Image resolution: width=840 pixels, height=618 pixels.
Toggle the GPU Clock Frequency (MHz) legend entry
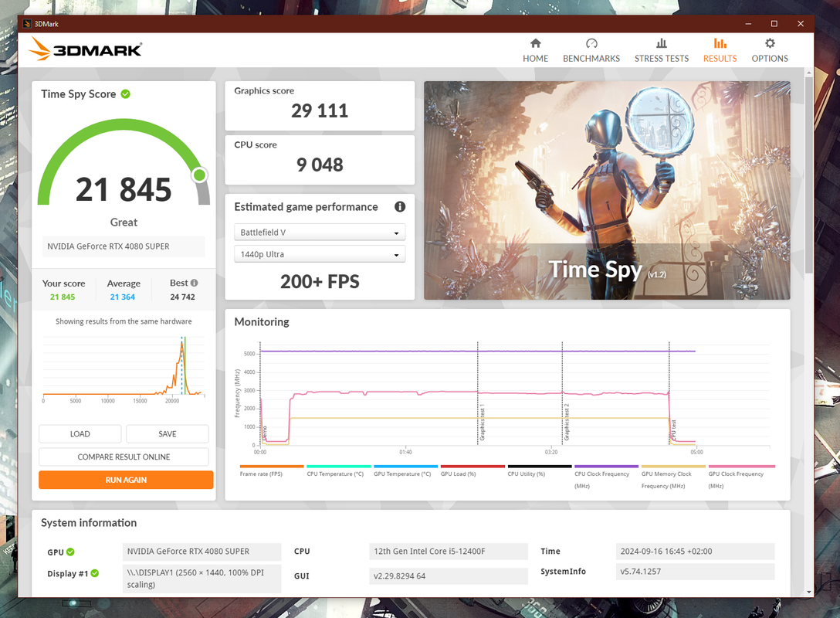click(x=741, y=477)
